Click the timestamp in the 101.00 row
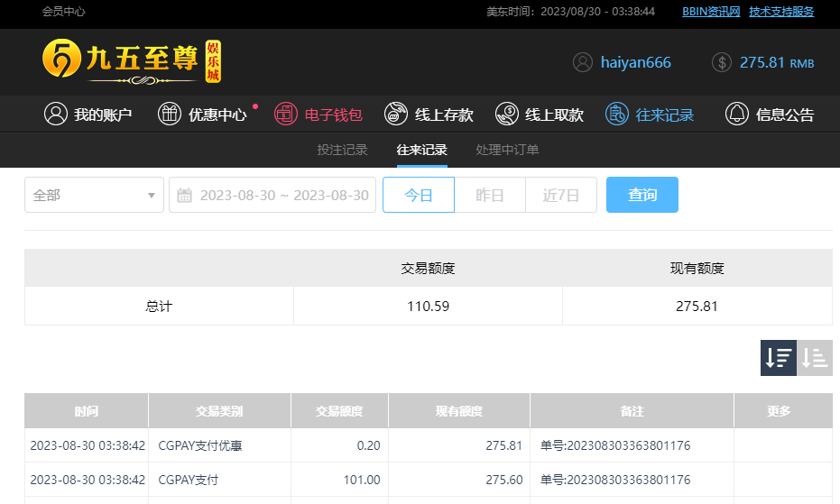840x504 pixels. pyautogui.click(x=88, y=480)
